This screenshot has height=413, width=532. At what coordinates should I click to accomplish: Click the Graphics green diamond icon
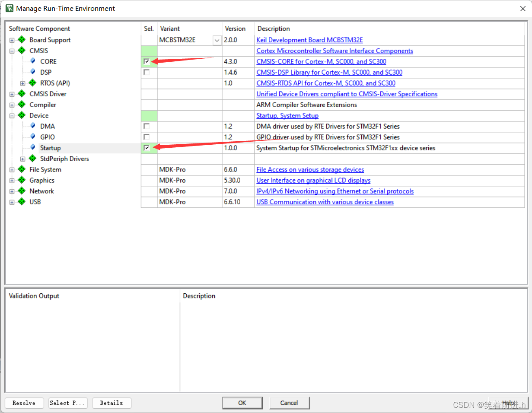22,180
